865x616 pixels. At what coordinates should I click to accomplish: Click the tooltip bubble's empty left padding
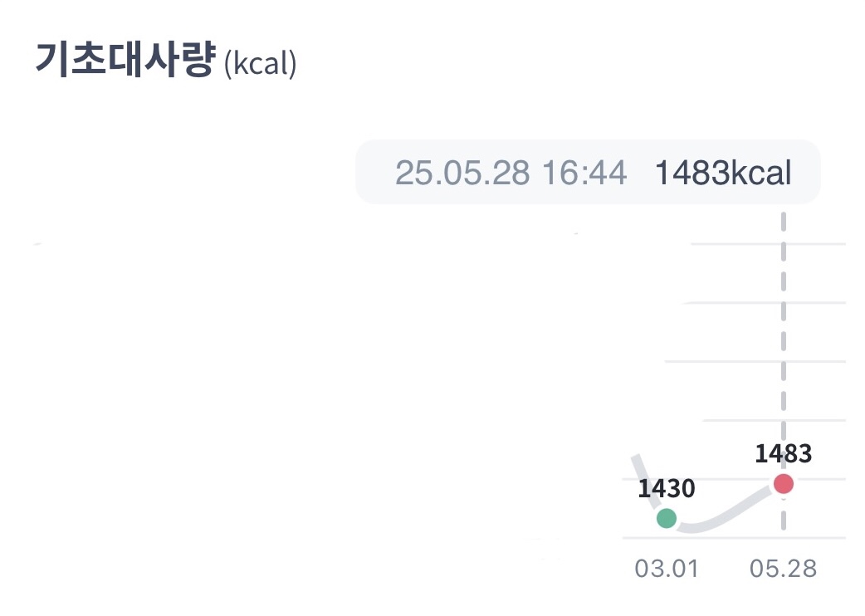click(374, 173)
